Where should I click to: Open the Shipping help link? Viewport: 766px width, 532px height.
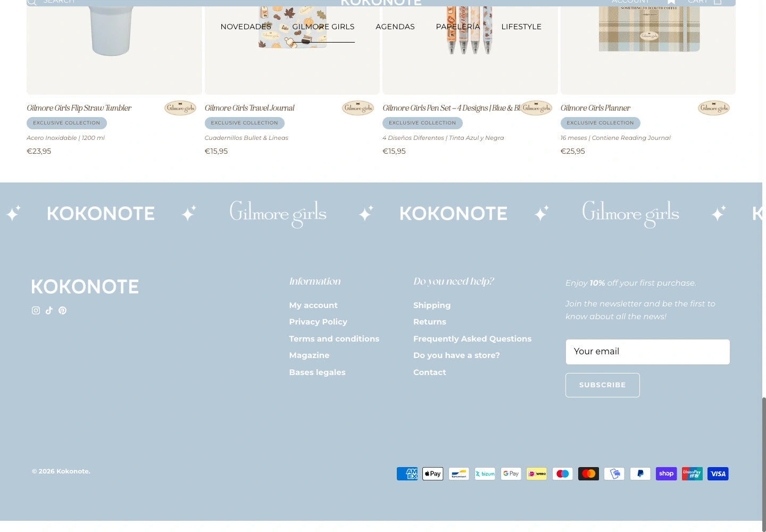pos(432,305)
